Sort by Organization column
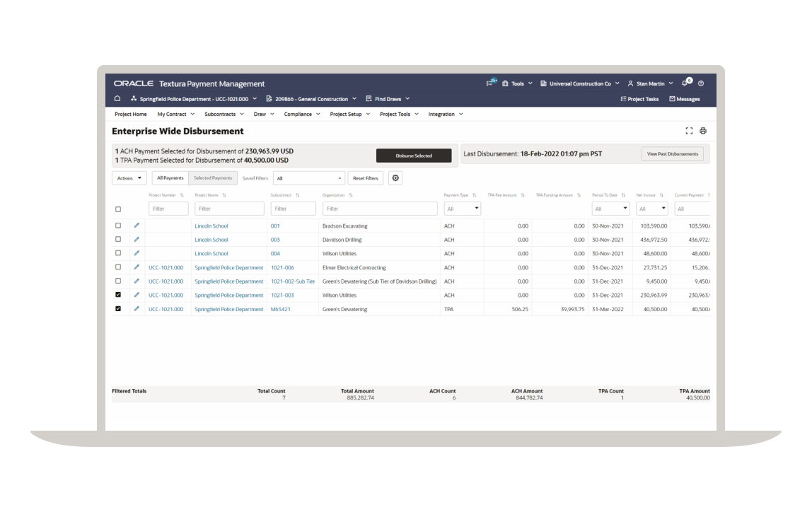Viewport: 812px width, 512px height. pyautogui.click(x=351, y=195)
